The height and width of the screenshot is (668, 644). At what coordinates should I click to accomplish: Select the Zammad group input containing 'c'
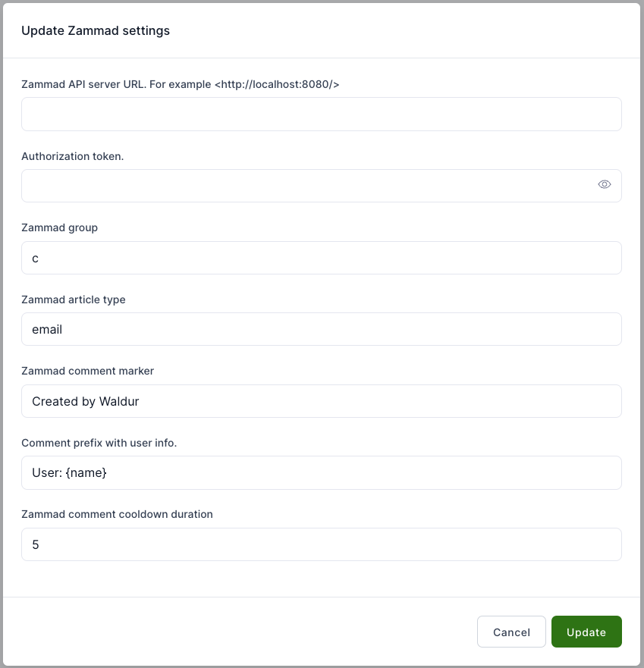coord(321,258)
